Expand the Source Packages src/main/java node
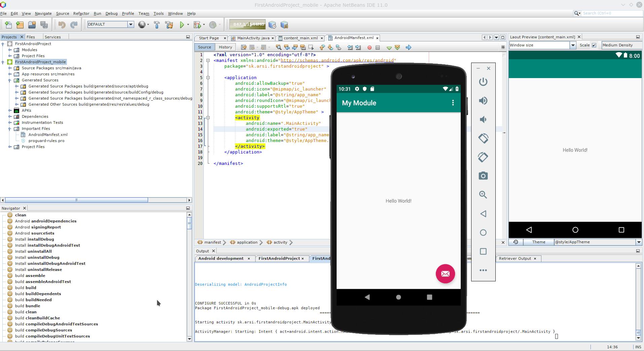This screenshot has width=644, height=351. point(10,68)
